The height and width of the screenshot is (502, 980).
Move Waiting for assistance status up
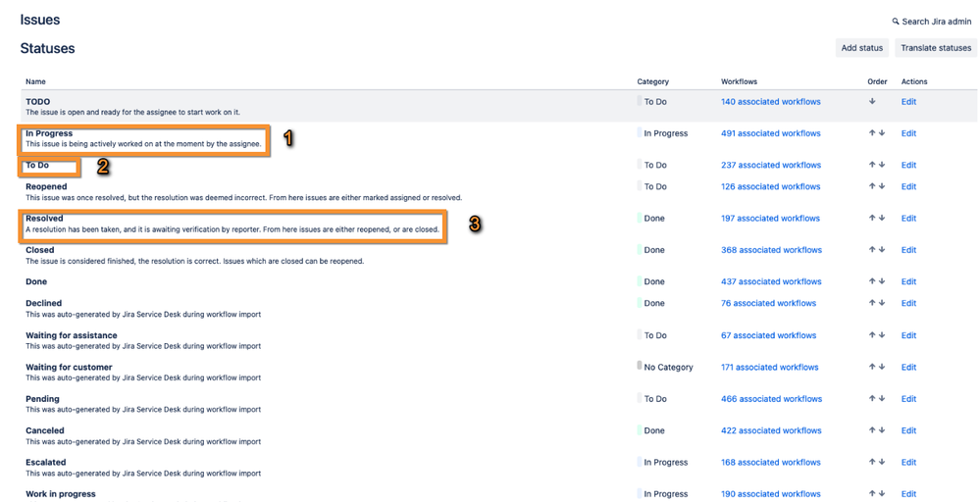coord(872,335)
